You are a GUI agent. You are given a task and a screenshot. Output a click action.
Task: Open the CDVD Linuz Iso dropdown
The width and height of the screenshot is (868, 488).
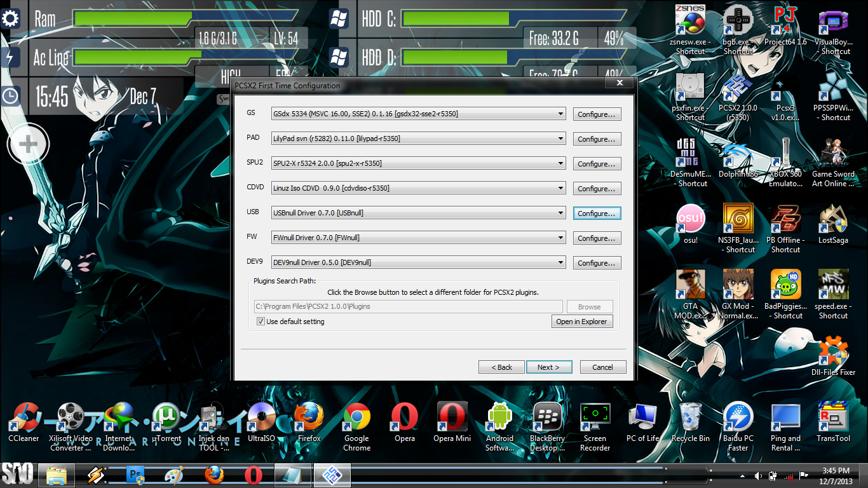[x=418, y=188]
